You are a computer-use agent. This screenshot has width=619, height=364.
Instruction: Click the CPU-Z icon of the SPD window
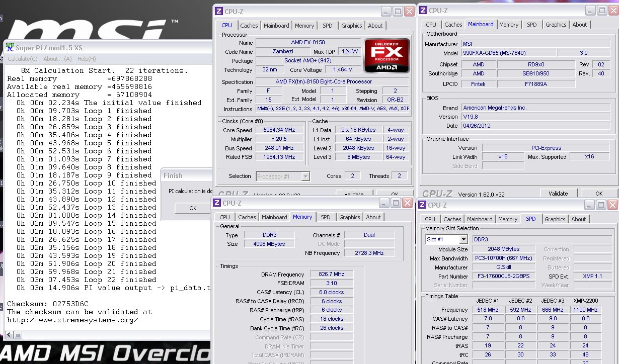coord(422,205)
